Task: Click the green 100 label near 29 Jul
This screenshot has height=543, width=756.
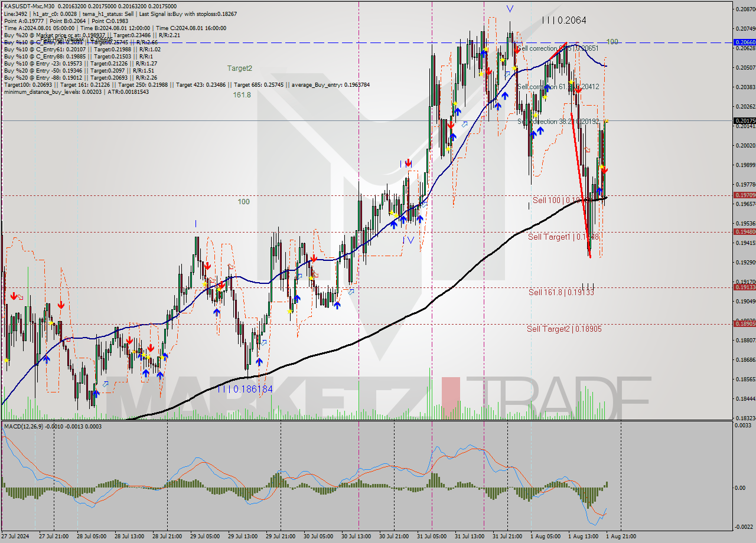Action: pos(243,202)
